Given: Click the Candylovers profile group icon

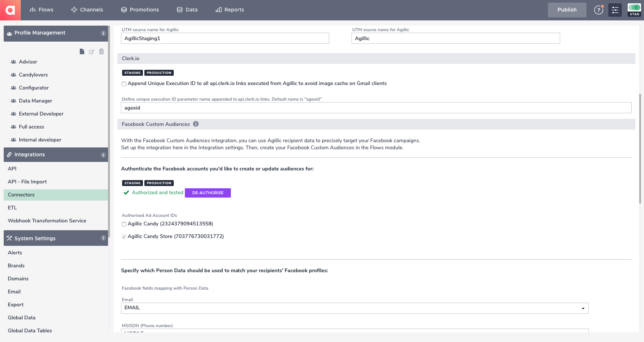Looking at the screenshot, I should click(x=13, y=75).
